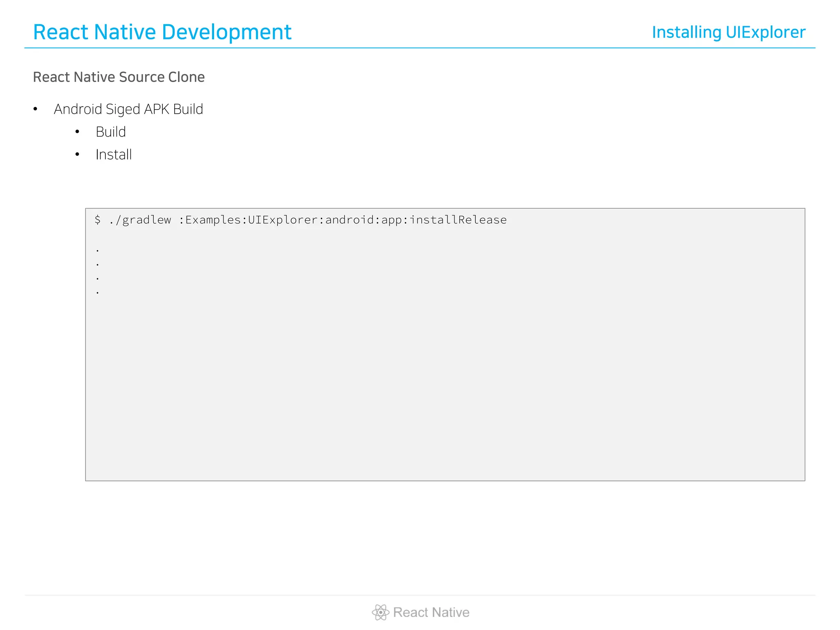The width and height of the screenshot is (840, 630).
Task: Select the Build sub-bullet
Action: point(111,132)
